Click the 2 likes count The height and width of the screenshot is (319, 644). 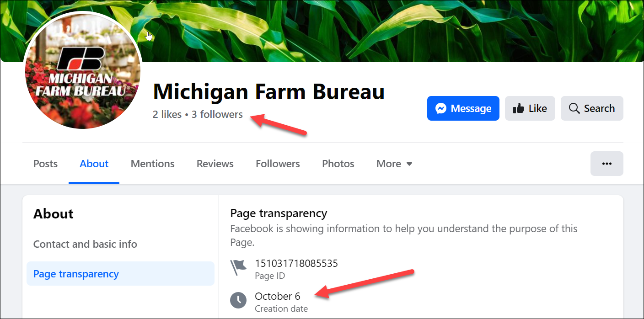[167, 114]
